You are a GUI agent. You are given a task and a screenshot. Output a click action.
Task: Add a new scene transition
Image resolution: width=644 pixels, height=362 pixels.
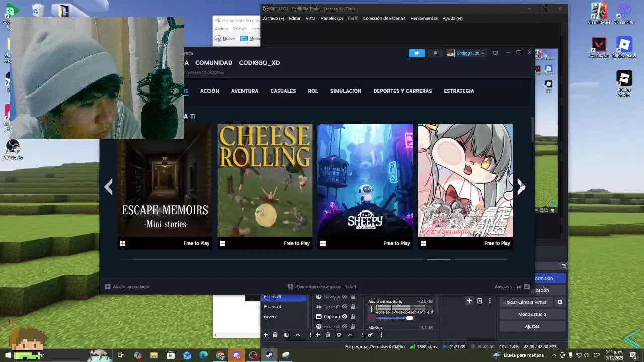click(x=469, y=301)
